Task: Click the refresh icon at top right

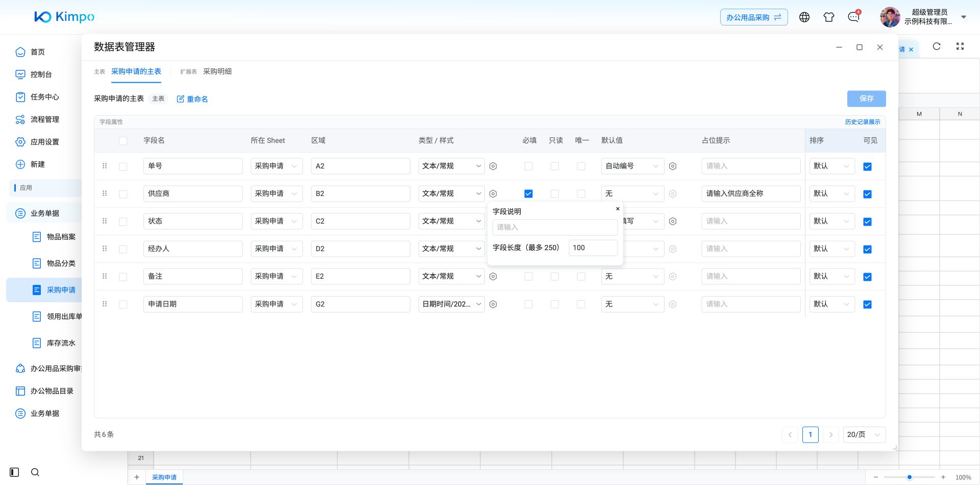Action: coord(937,46)
